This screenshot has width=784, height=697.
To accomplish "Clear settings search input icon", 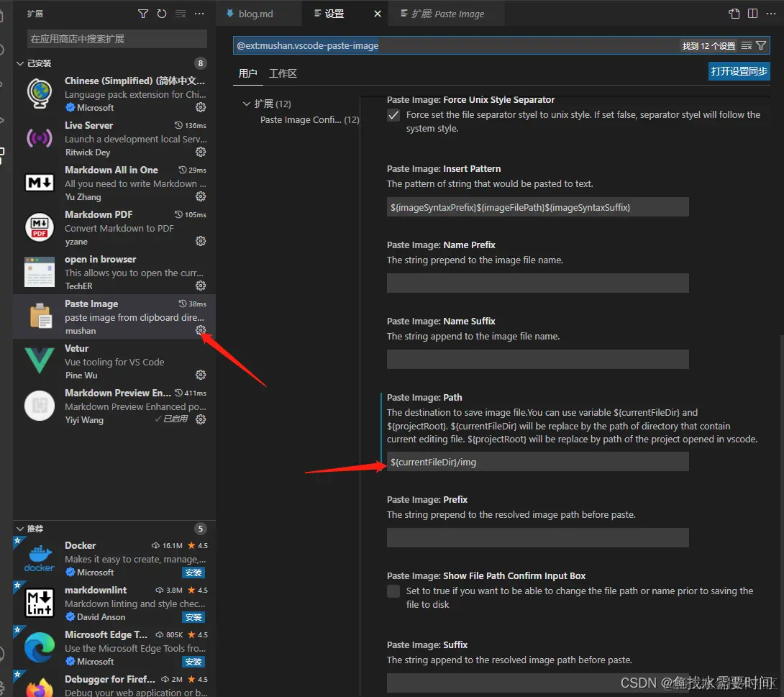I will tap(747, 45).
